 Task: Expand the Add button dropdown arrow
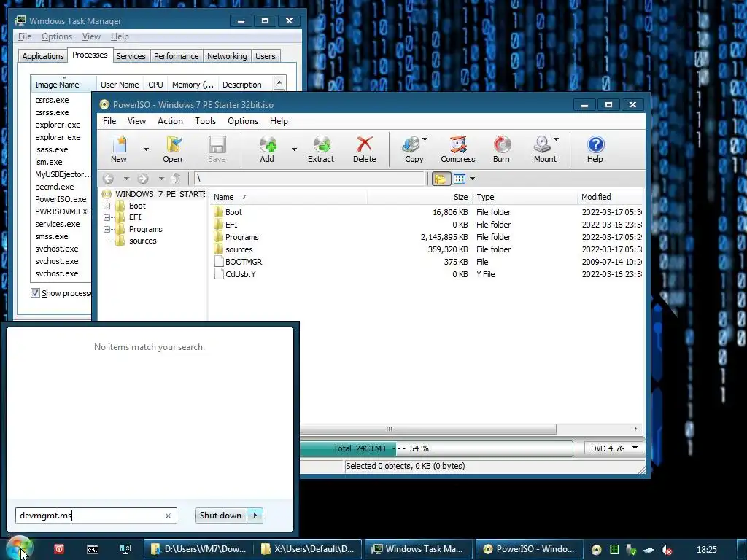294,149
